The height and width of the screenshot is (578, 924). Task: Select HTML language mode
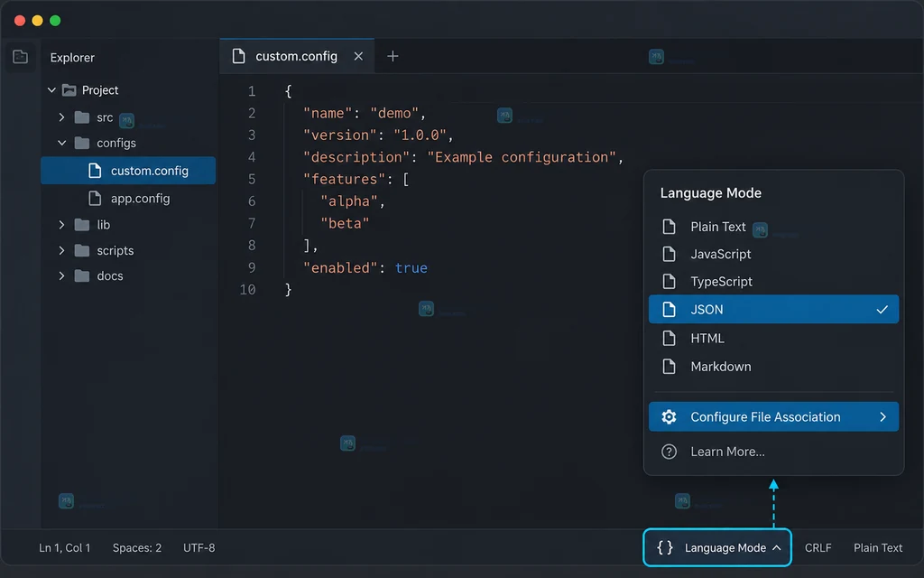773,338
